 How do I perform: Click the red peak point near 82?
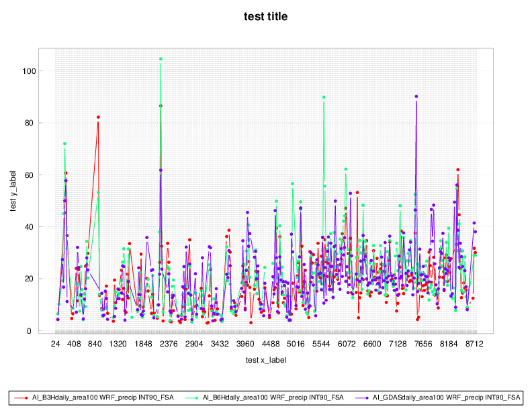pos(98,118)
